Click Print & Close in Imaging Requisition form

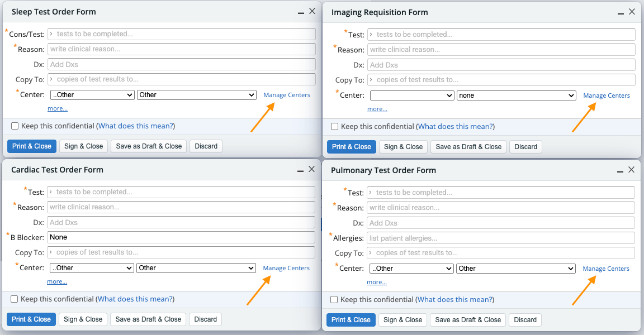coord(352,147)
